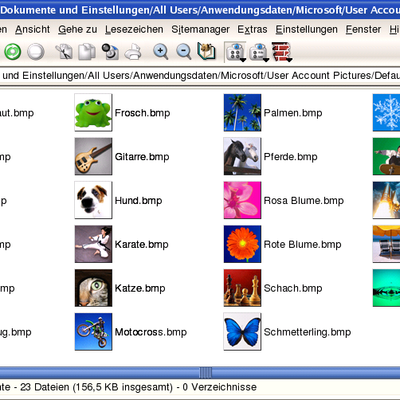Click the grey Stop toolbar icon
400x400 pixels.
pyautogui.click(x=36, y=52)
